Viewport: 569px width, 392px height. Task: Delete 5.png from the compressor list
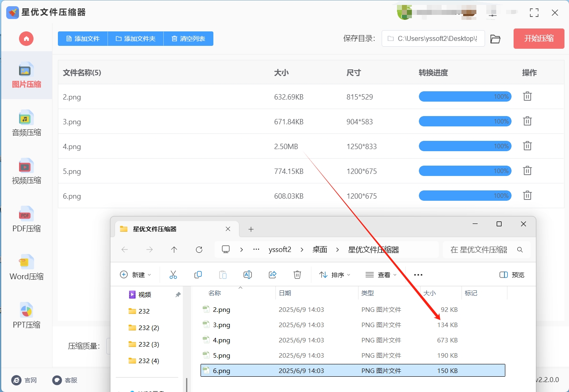527,171
